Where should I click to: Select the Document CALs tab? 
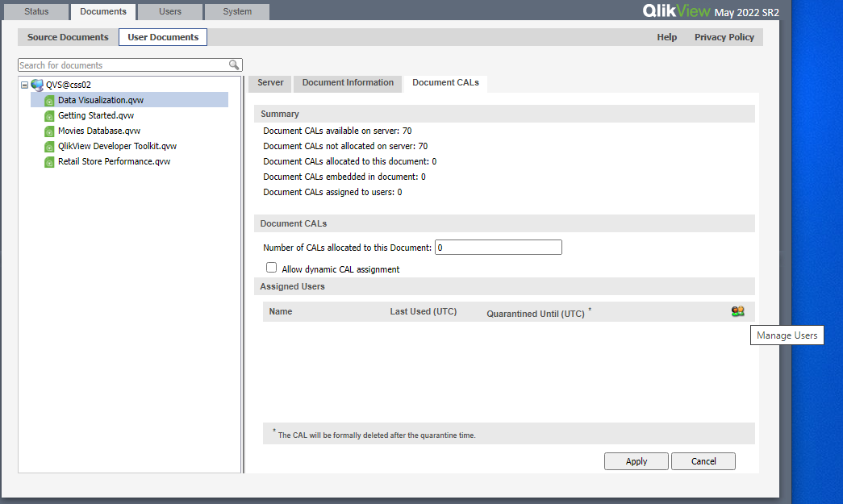(x=445, y=83)
